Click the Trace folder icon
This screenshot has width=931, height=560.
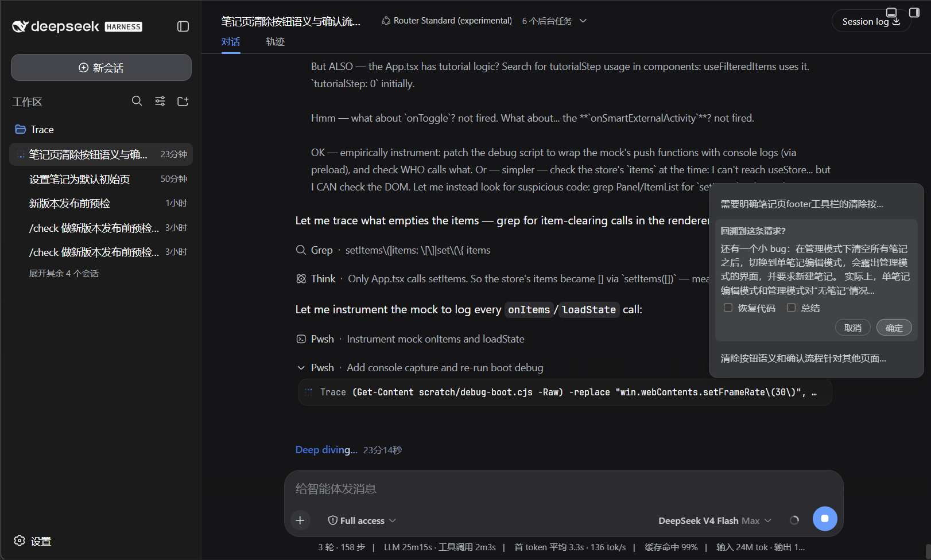pos(20,129)
